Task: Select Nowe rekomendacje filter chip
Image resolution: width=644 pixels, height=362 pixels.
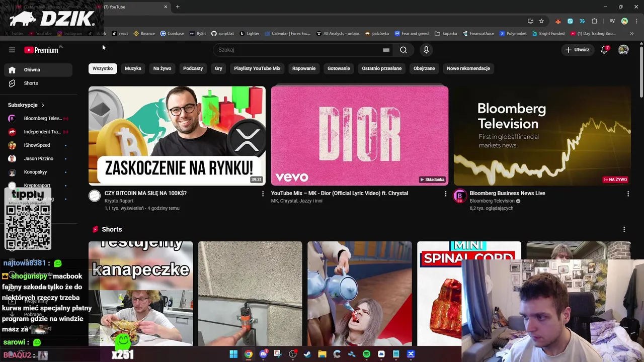Action: point(468,68)
